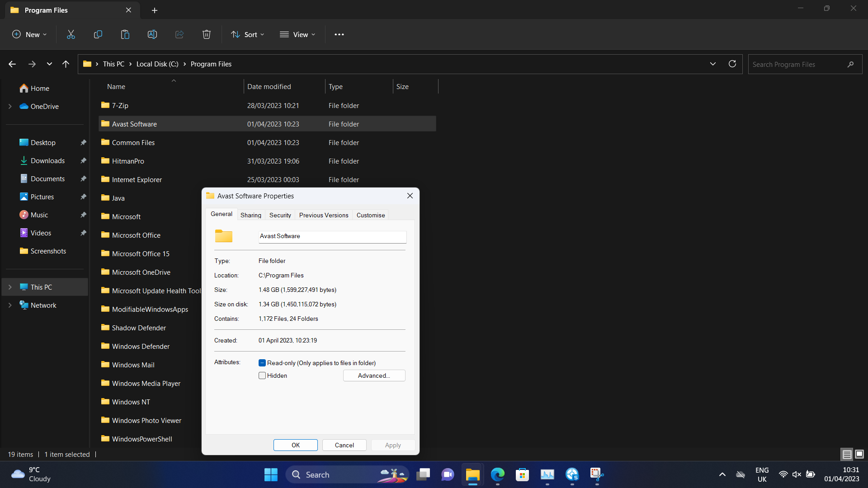Switch to thumbnails view icon in status bar
This screenshot has height=488, width=868.
pos(859,454)
